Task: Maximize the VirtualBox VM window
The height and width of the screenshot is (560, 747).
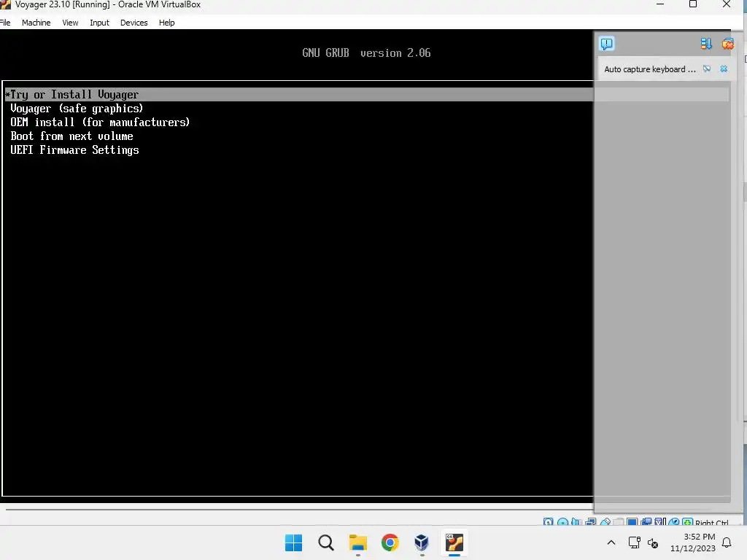Action: 693,4
